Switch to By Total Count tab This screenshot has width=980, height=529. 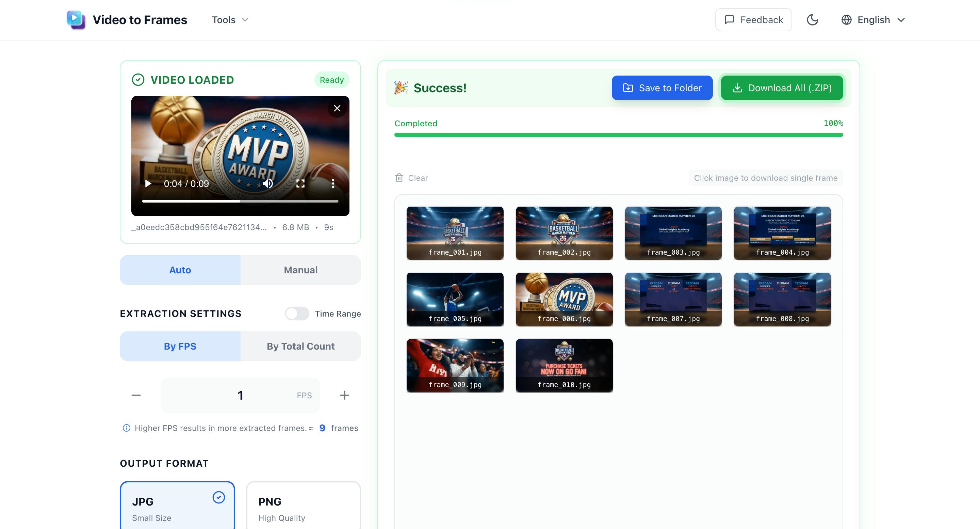tap(300, 346)
